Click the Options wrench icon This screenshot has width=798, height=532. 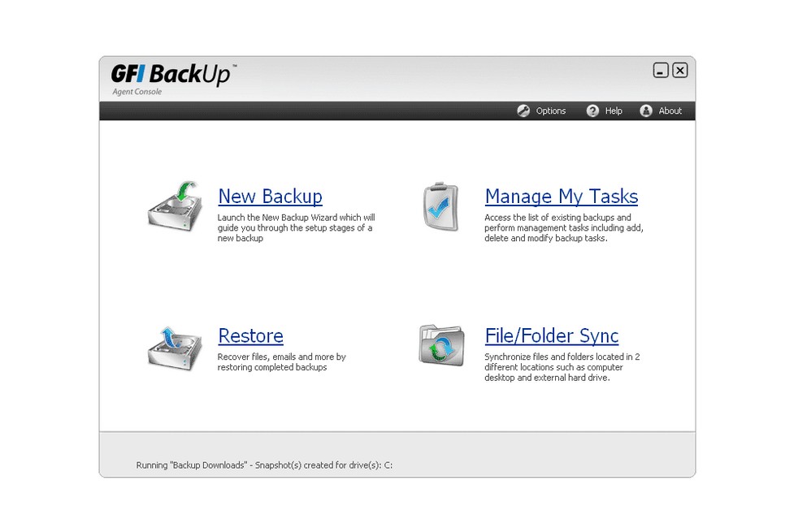click(523, 111)
